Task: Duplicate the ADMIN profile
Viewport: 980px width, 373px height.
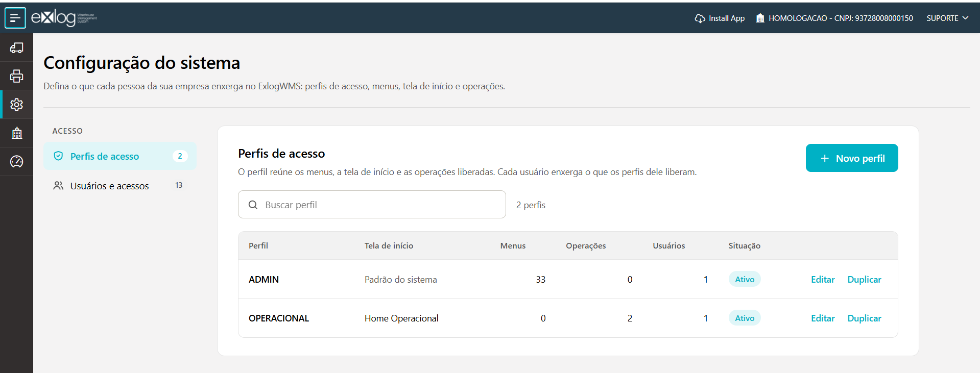Action: coord(864,280)
